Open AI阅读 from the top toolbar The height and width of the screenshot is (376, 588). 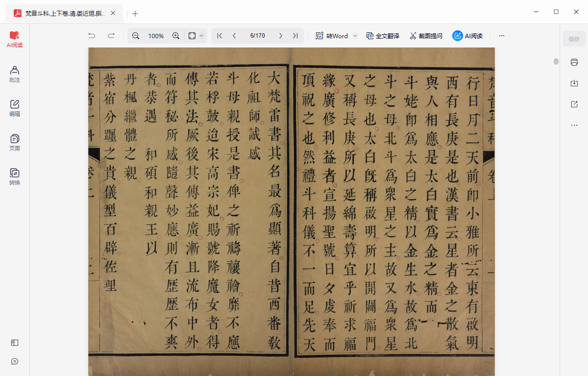click(467, 36)
